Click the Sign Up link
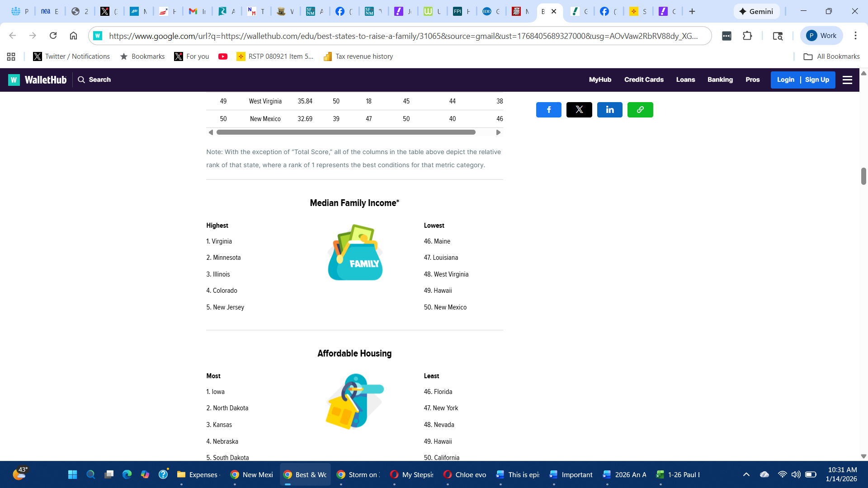This screenshot has height=488, width=868. (817, 80)
